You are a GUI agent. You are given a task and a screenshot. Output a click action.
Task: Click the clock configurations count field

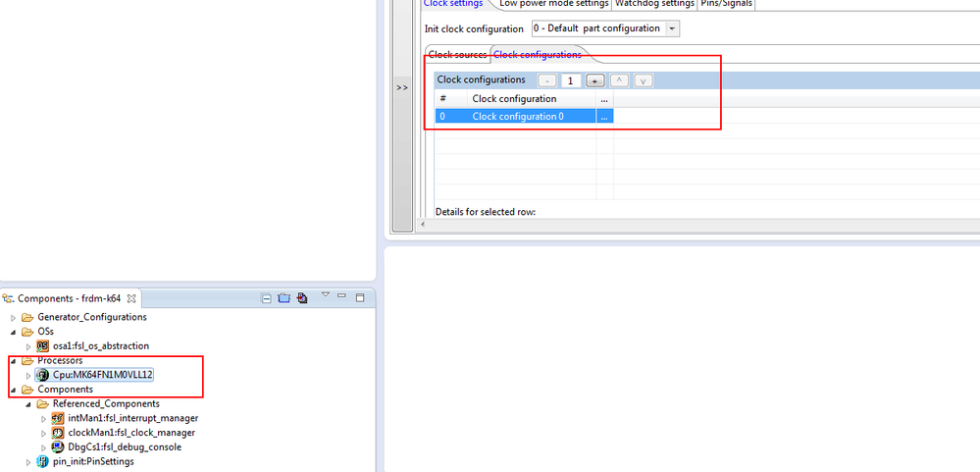571,80
